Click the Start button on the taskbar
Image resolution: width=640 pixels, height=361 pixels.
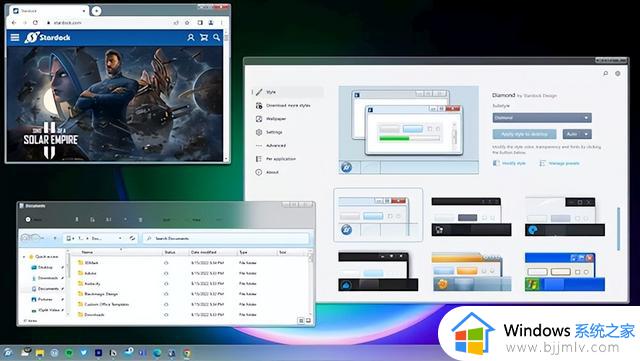[x=8, y=353]
